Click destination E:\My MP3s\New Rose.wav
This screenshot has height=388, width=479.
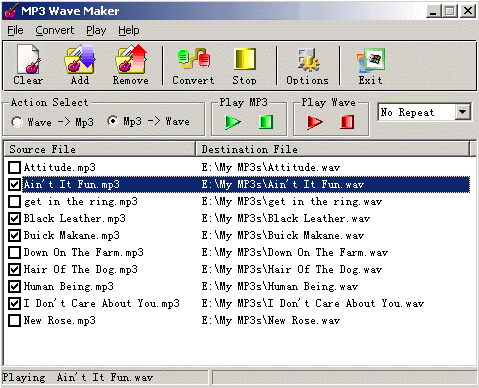(271, 320)
